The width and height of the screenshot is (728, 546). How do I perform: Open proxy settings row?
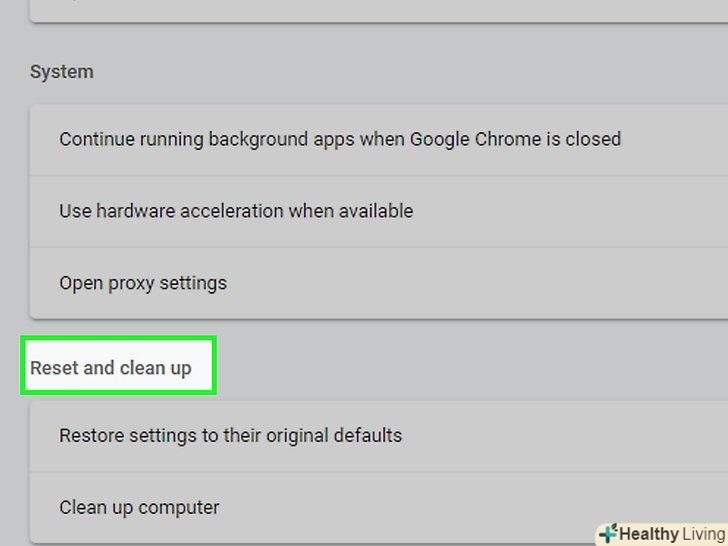pyautogui.click(x=143, y=283)
